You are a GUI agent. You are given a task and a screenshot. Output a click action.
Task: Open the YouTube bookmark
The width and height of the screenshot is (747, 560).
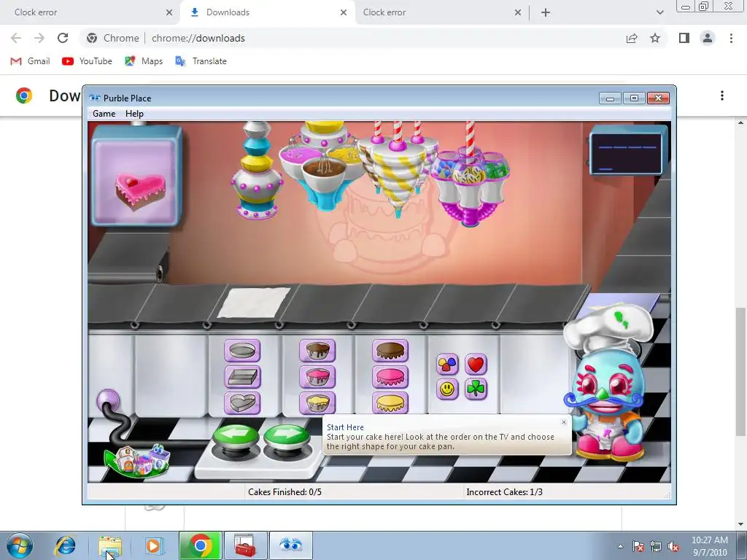point(87,61)
